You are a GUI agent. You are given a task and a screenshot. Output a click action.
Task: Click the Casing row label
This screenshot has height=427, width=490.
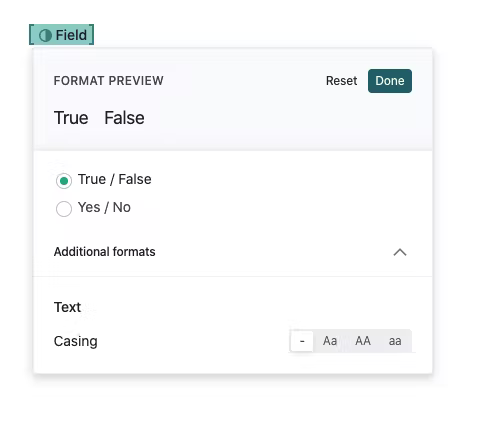coord(76,341)
